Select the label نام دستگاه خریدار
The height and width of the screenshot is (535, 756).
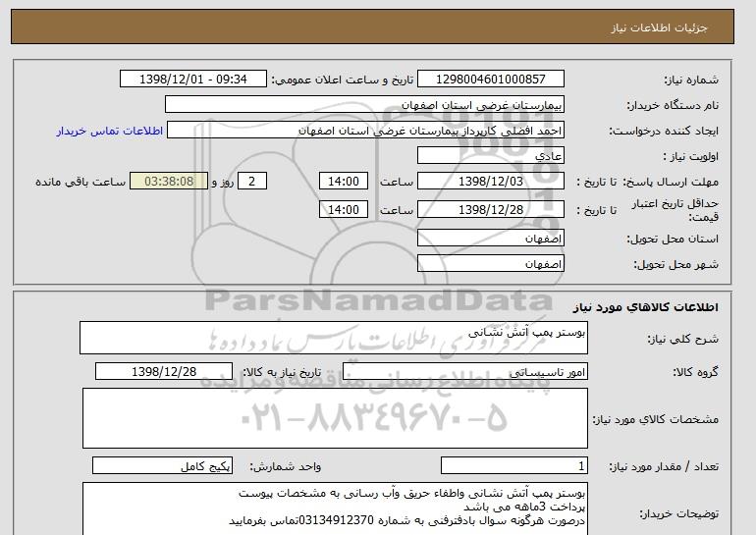point(673,105)
